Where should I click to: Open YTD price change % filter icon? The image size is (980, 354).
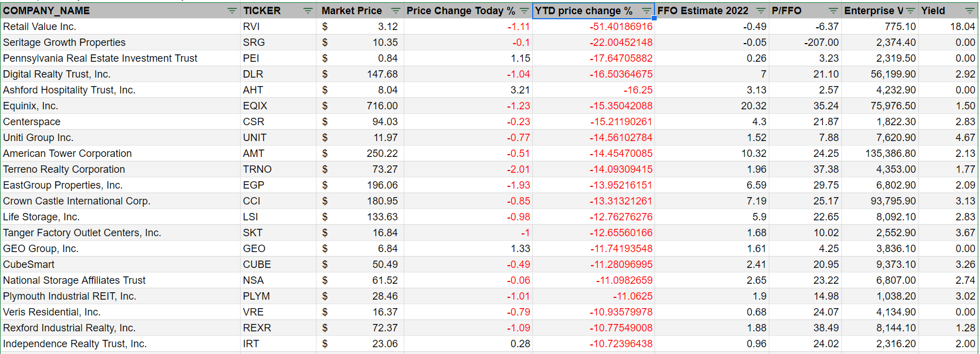point(646,11)
